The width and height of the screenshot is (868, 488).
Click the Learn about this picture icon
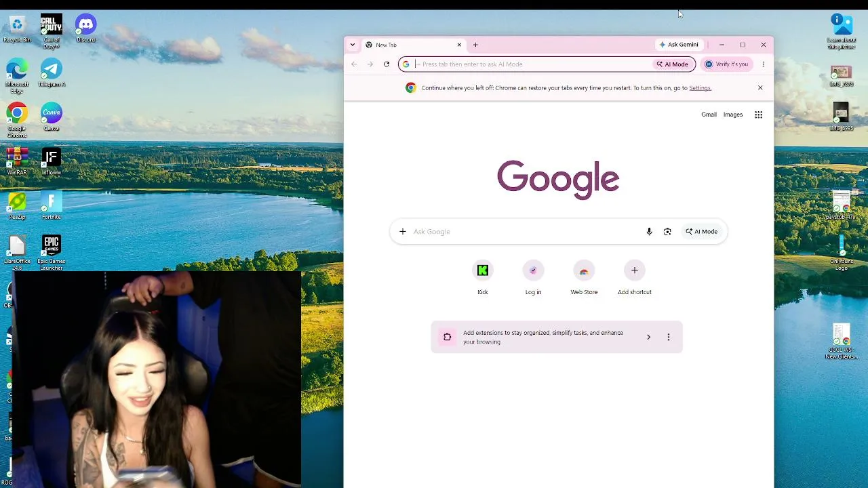click(842, 31)
